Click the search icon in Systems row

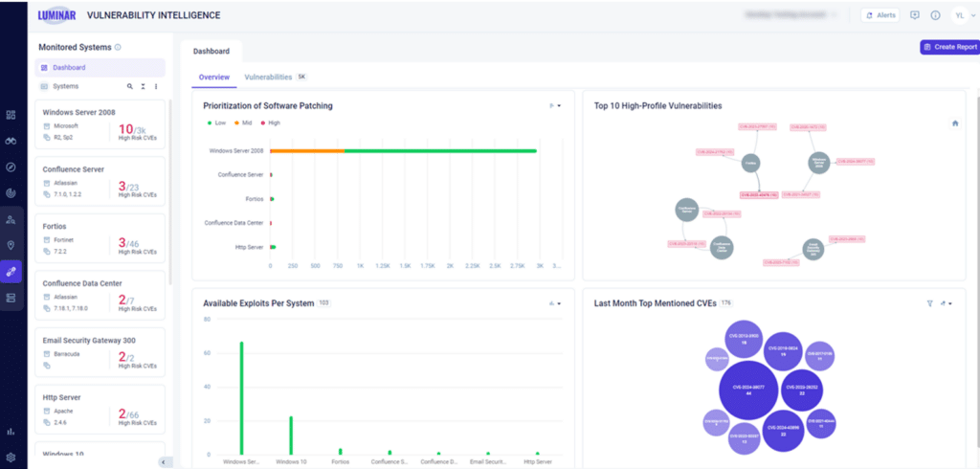click(x=130, y=86)
